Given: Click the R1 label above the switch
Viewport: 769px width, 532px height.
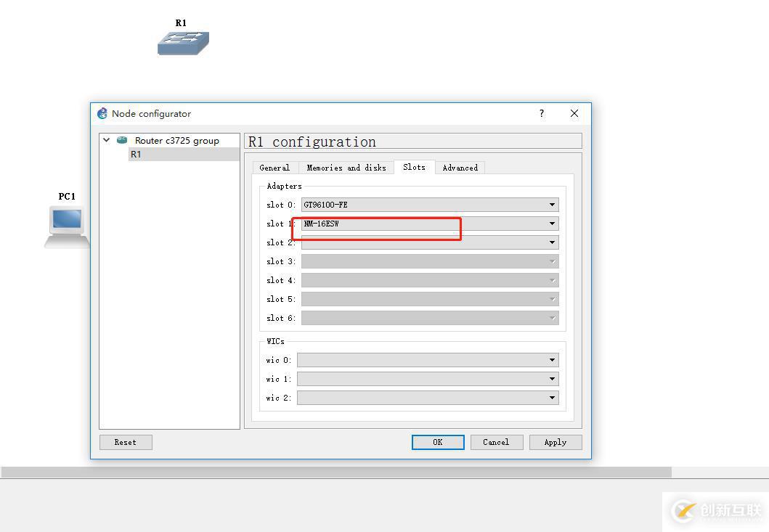Looking at the screenshot, I should pos(181,22).
